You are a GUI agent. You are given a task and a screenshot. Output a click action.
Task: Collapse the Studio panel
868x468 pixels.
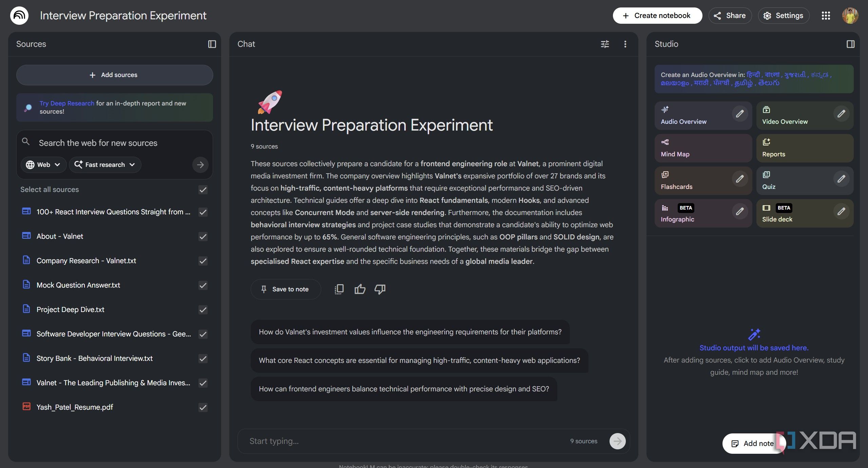[850, 44]
